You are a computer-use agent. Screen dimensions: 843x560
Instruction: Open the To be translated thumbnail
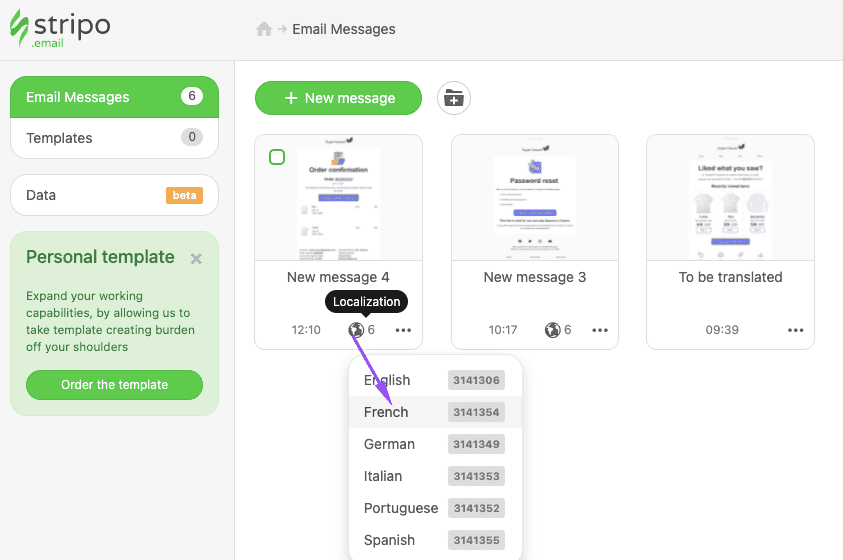730,198
